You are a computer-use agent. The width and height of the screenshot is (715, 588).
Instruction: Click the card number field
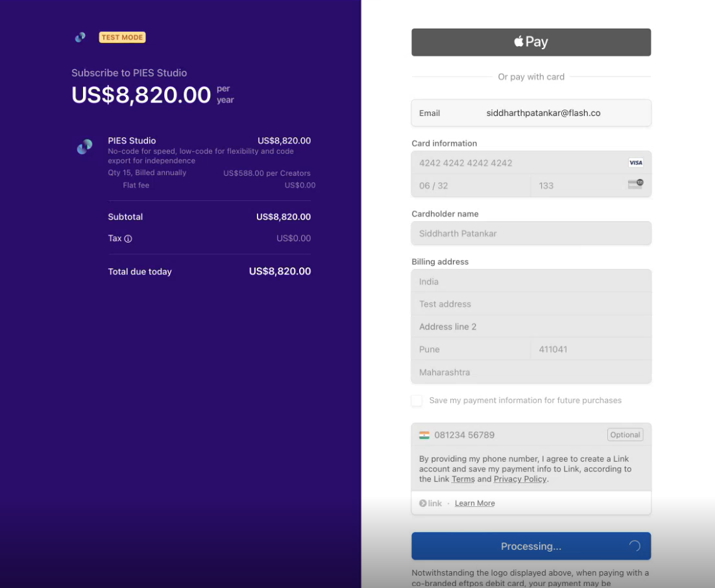(x=519, y=163)
